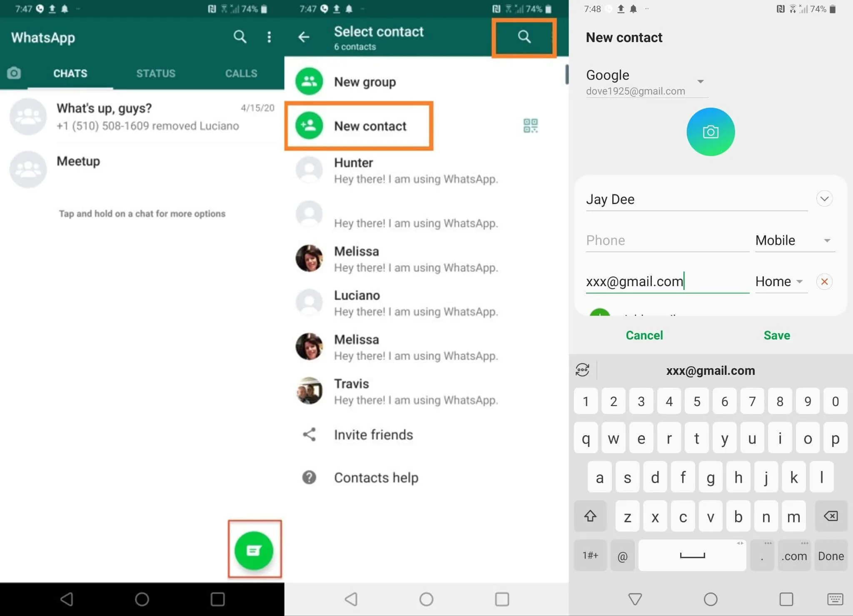Tap the share icon for invite friends
Viewport: 853px width, 616px height.
309,434
